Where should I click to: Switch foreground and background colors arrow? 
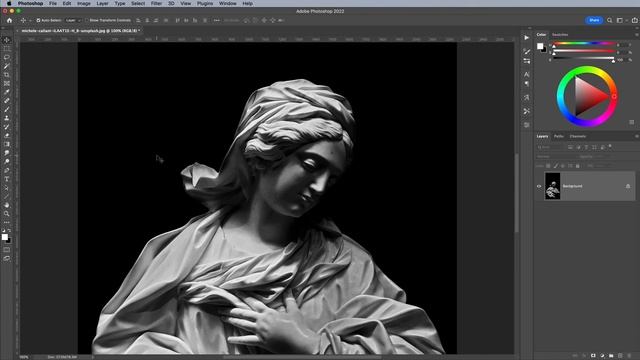(x=9, y=231)
